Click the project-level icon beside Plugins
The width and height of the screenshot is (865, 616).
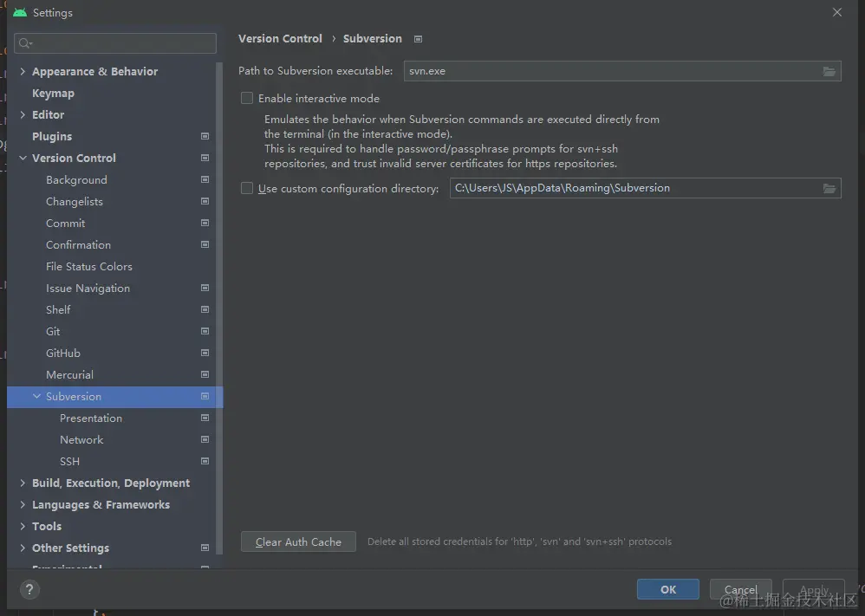pyautogui.click(x=205, y=136)
